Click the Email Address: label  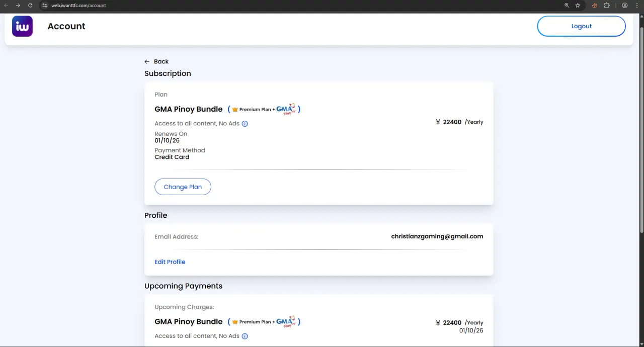[x=177, y=237]
